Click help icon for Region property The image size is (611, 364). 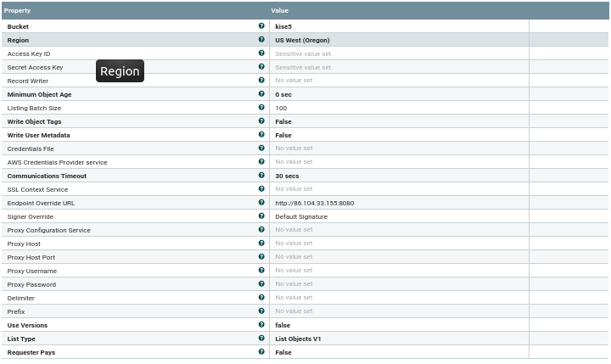(261, 39)
